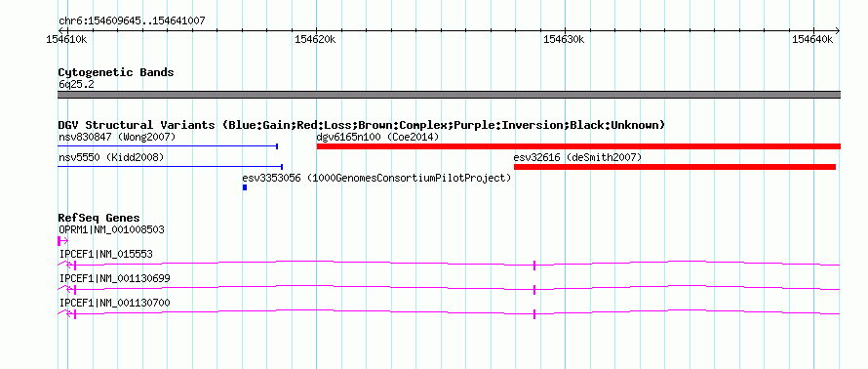Select the nsv5550 blue gain bar
868x369 pixels.
(171, 166)
